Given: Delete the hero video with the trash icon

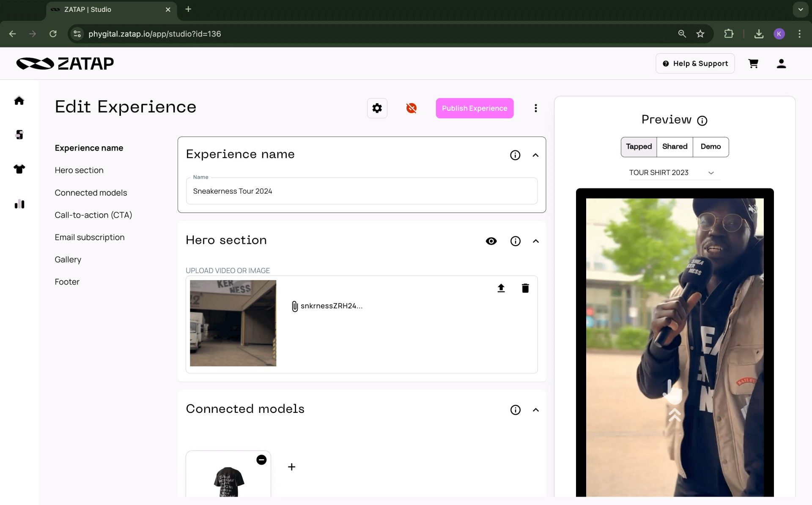Looking at the screenshot, I should click(525, 288).
